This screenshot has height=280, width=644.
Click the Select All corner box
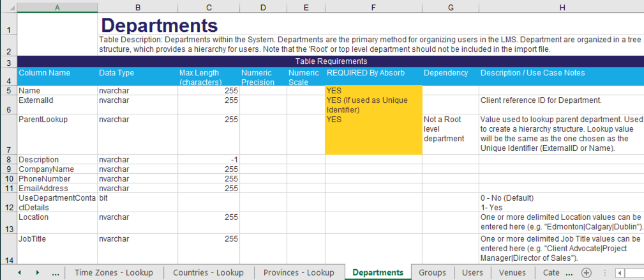click(x=8, y=8)
